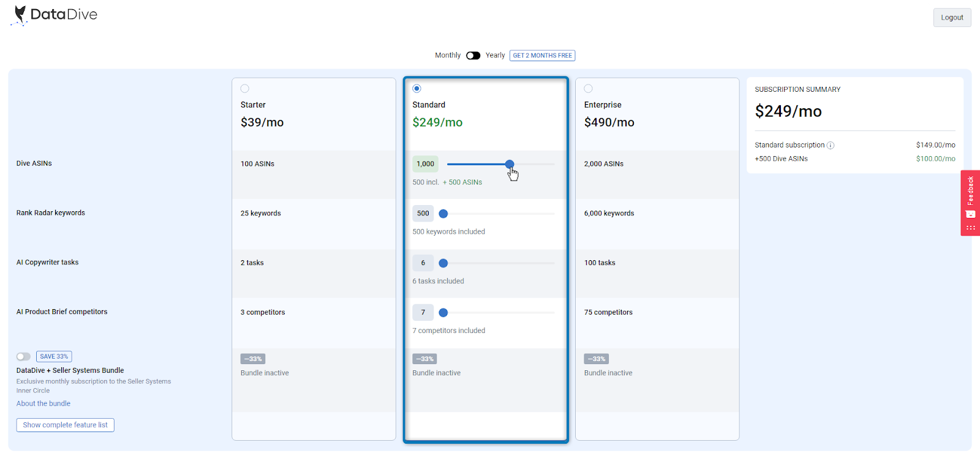Click '2,000 ASINs' in Enterprise column
The height and width of the screenshot is (456, 980).
coord(604,164)
